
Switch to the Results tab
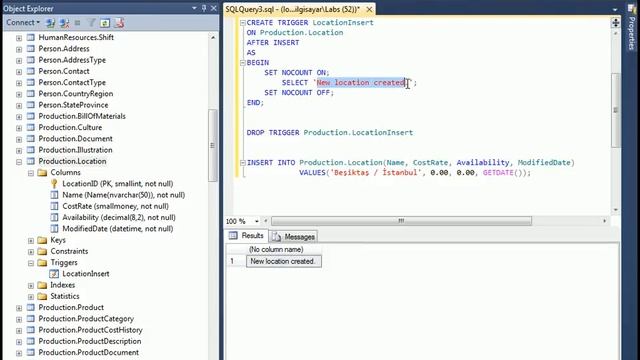point(247,236)
